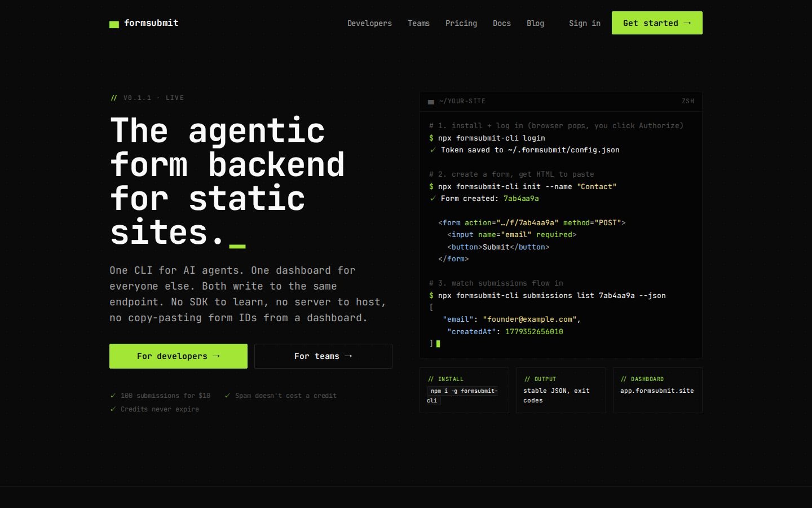Click the 'npx formsubmit-cli login' command line

[x=487, y=138]
